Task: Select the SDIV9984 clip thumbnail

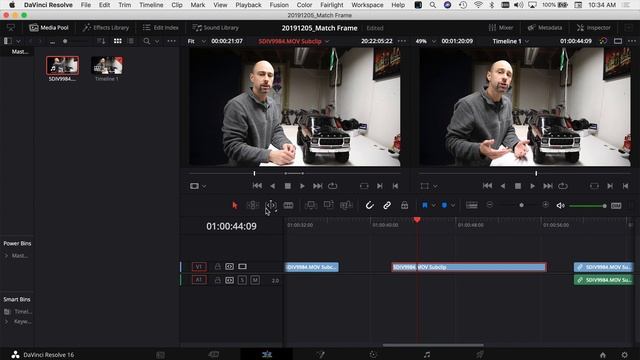Action: 62,66
